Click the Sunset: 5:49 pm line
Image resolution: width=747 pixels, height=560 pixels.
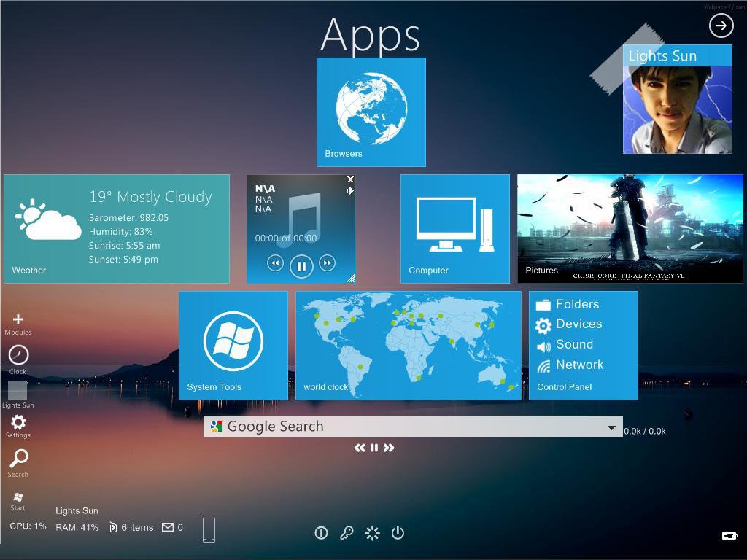click(x=123, y=260)
